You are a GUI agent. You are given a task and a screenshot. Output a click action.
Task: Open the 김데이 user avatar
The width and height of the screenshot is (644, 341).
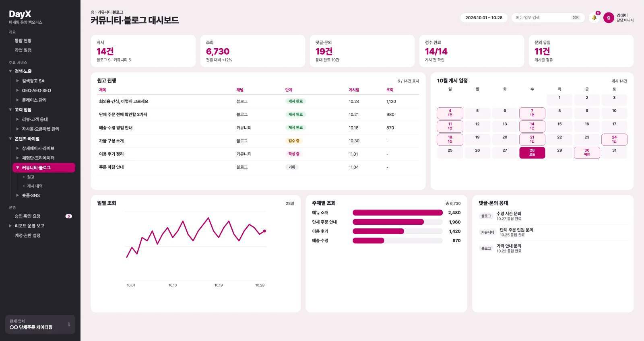tap(609, 18)
